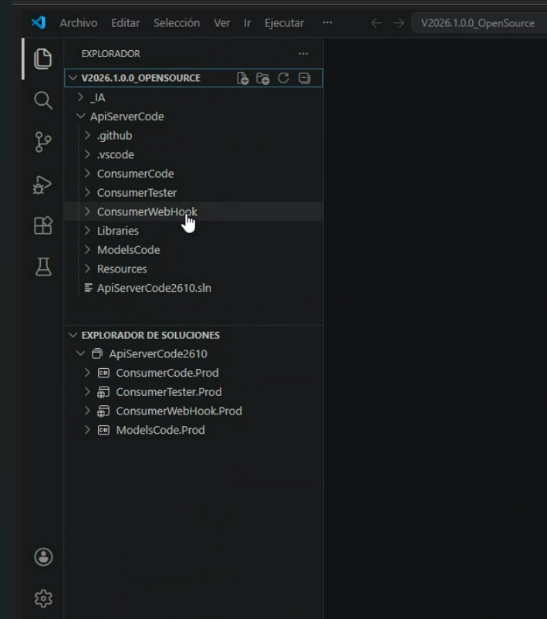Open the Source Control view icon

(43, 142)
